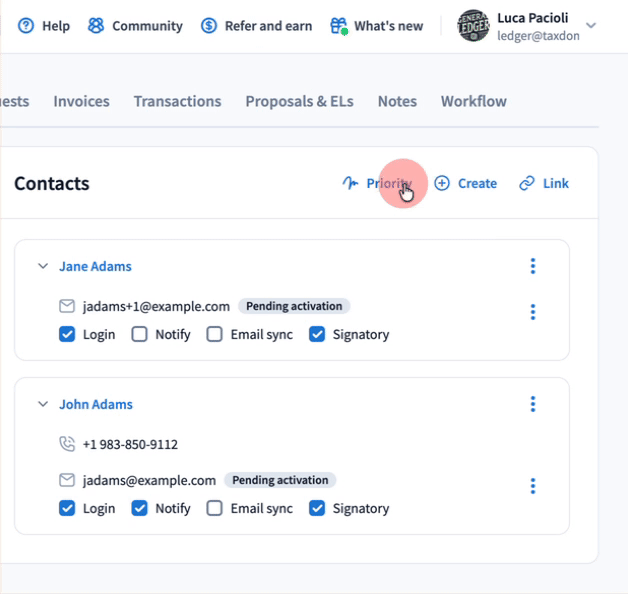Enable Notify for Jane Adams
Viewport: 628px width, 594px height.
pyautogui.click(x=140, y=335)
